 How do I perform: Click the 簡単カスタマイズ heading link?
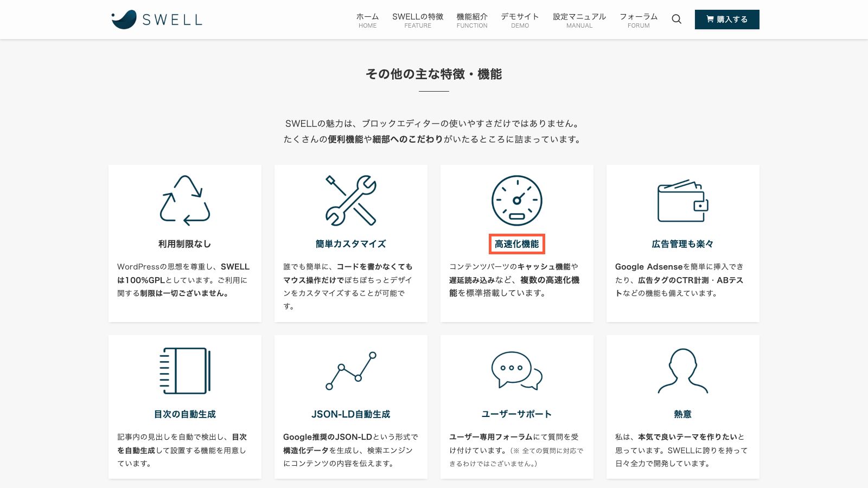(x=351, y=244)
